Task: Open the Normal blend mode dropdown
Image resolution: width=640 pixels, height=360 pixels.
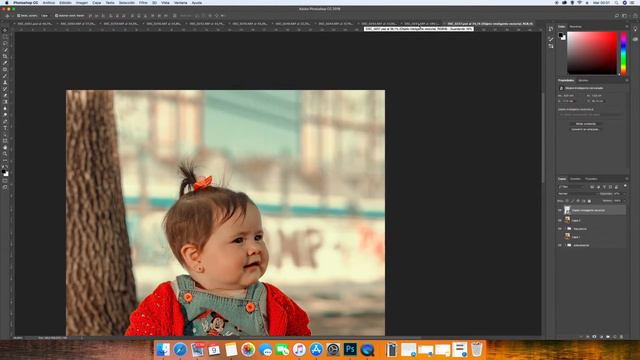Action: click(x=577, y=193)
